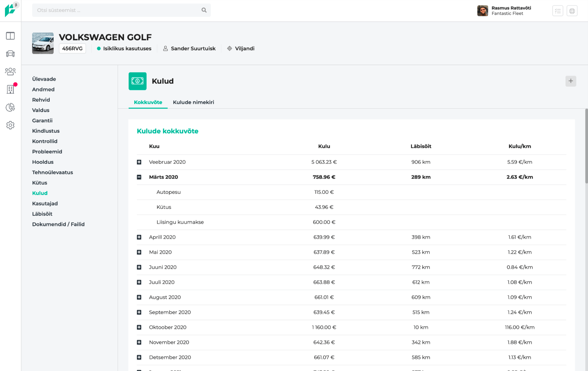Expand the Oktoober 2020 row
The height and width of the screenshot is (371, 588).
[x=139, y=327]
